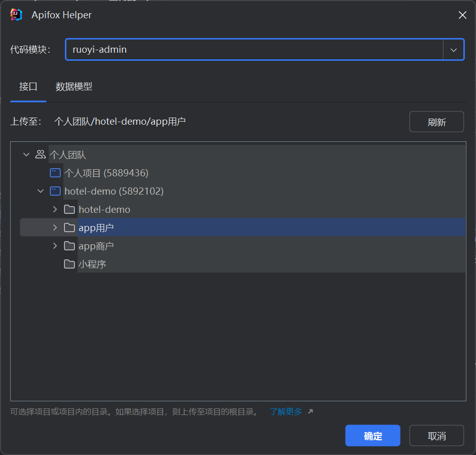The height and width of the screenshot is (455, 476).
Task: Confirm with the 确定 button
Action: [x=373, y=436]
